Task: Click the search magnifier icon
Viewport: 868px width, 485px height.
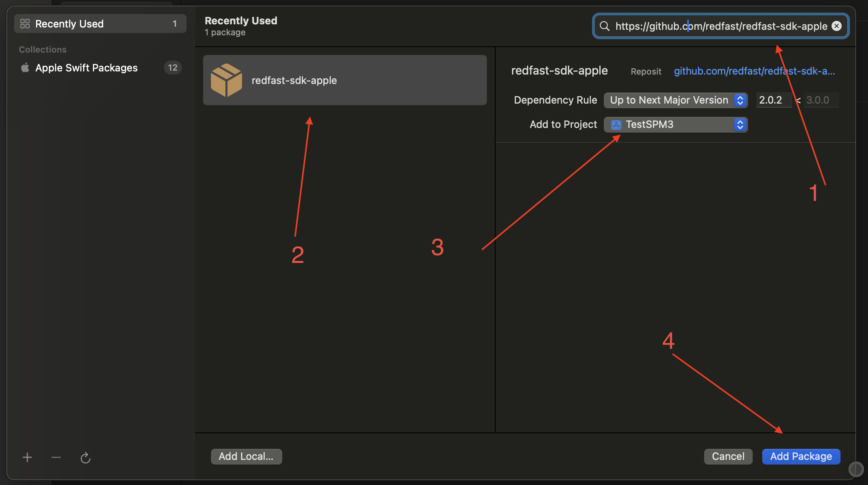Action: point(605,26)
